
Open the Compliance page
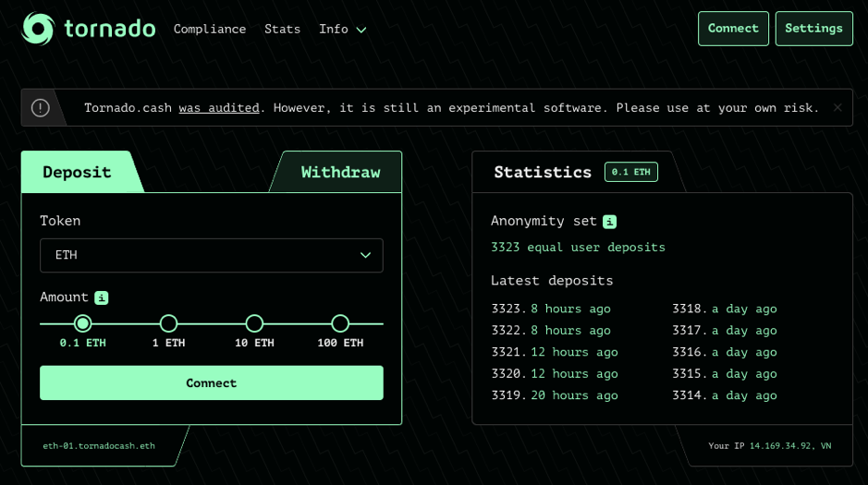pos(210,30)
